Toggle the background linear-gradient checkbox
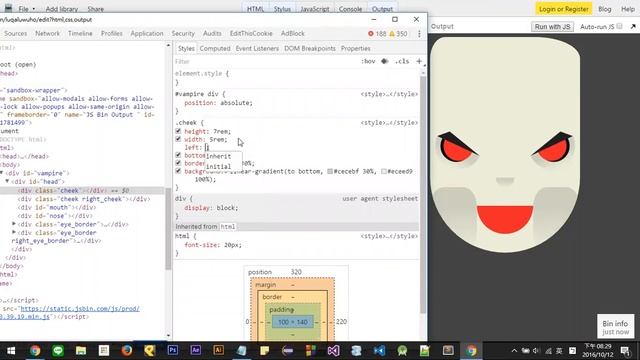Viewport: 640px width, 360px height. [178, 171]
